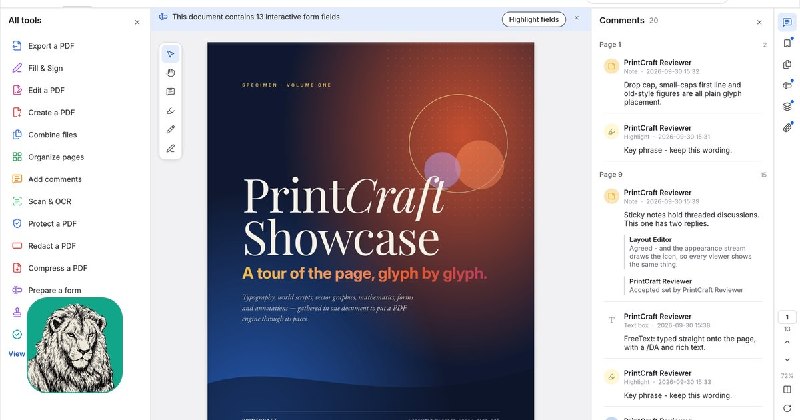
Task: Show the attachments paperclip panel
Action: click(x=787, y=127)
